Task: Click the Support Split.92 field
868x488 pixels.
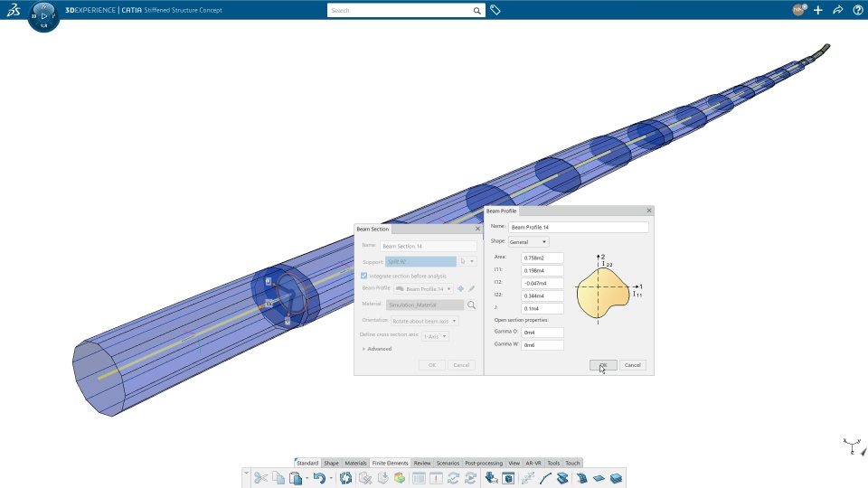Action: [420, 262]
